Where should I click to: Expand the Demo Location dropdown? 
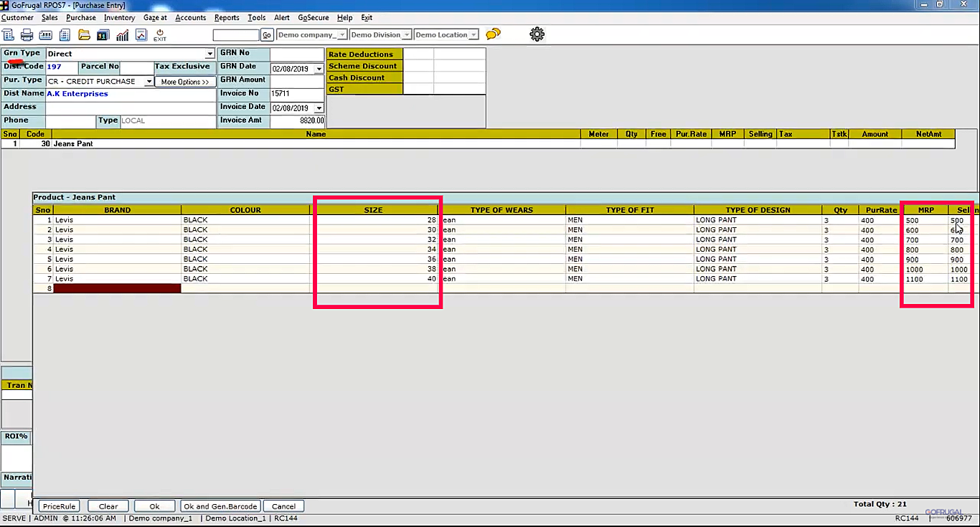(x=473, y=35)
